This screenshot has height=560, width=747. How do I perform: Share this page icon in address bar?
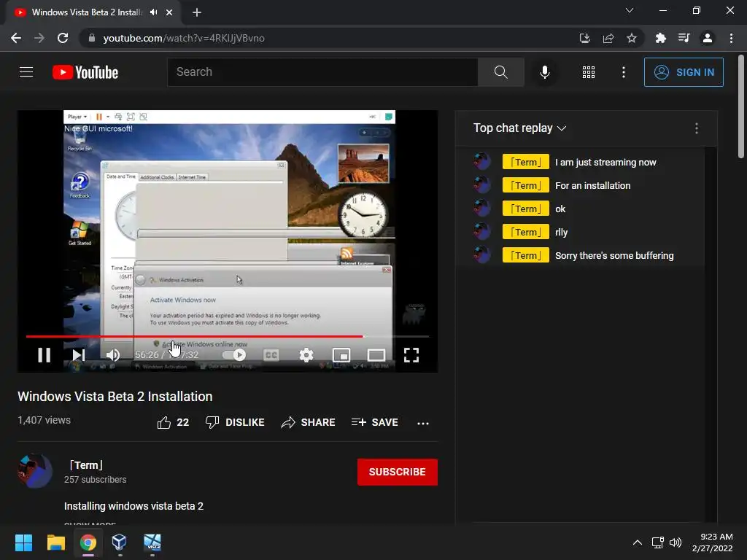(x=608, y=38)
